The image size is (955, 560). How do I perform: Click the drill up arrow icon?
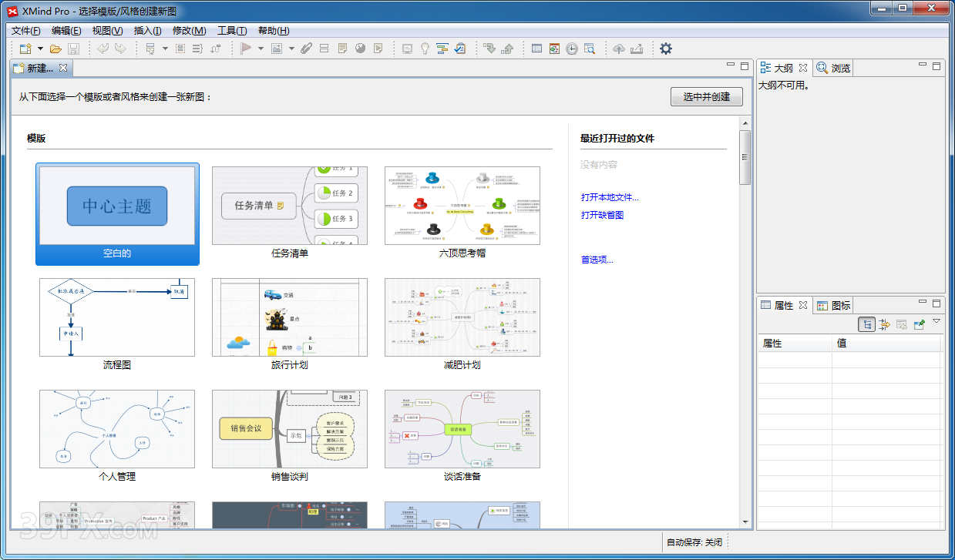pos(507,49)
